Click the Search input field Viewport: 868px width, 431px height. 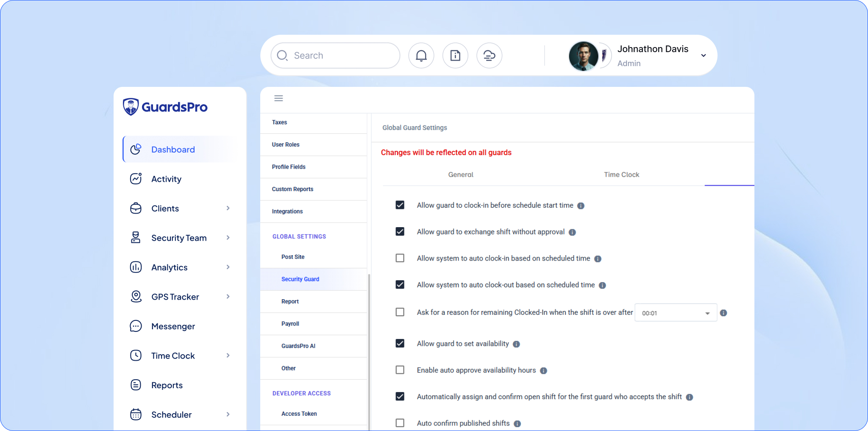click(335, 56)
